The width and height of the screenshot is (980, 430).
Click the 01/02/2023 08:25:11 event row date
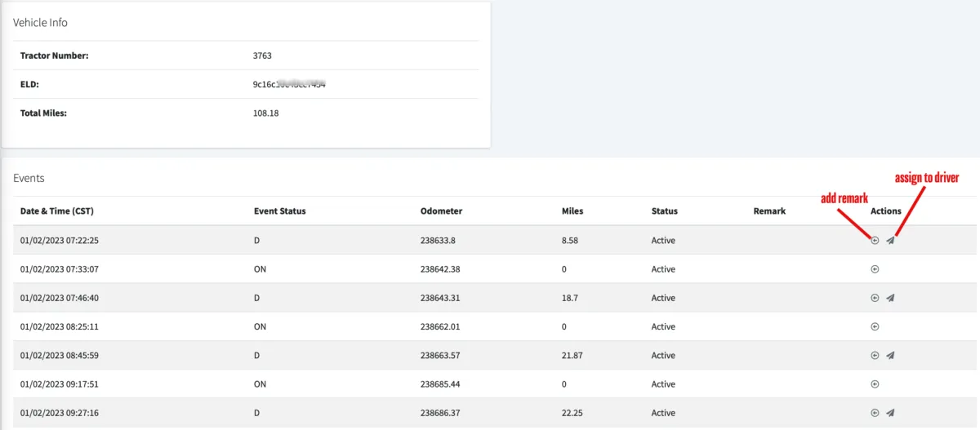coord(60,326)
